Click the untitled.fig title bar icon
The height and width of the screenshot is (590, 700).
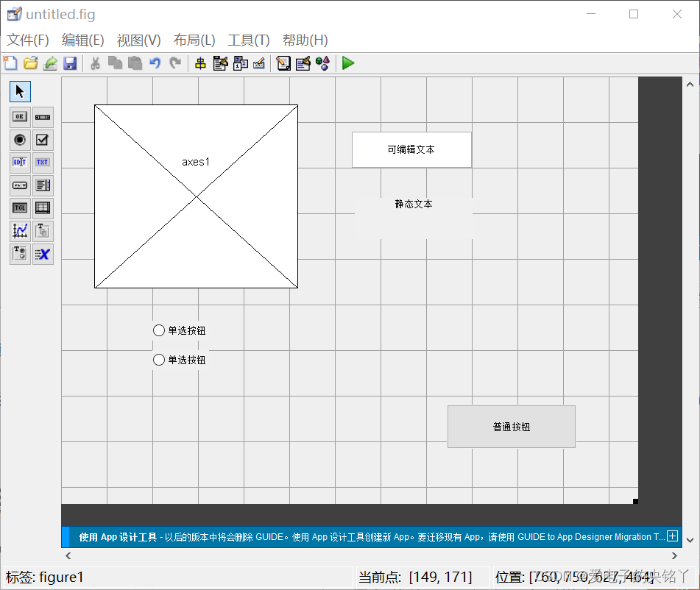point(14,14)
